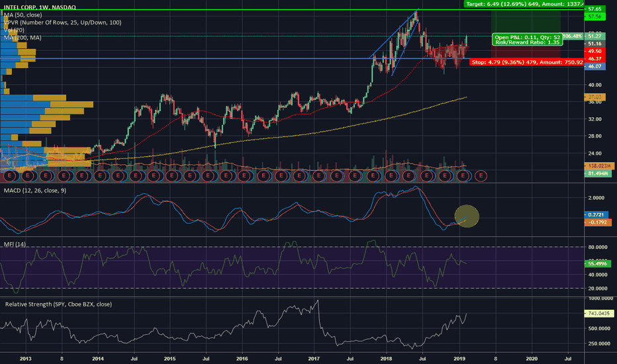The height and width of the screenshot is (364, 617).
Task: Click the green Target 6.49 (12.69%) label
Action: click(524, 4)
